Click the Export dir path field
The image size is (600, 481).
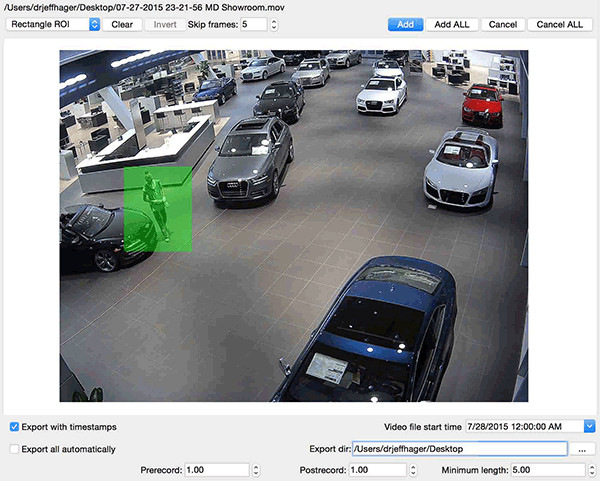(x=460, y=448)
